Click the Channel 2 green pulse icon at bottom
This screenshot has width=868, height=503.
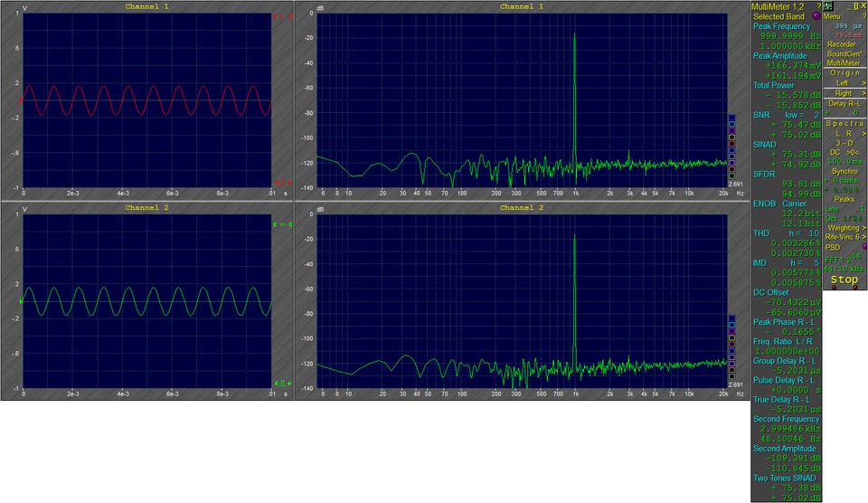coord(282,384)
